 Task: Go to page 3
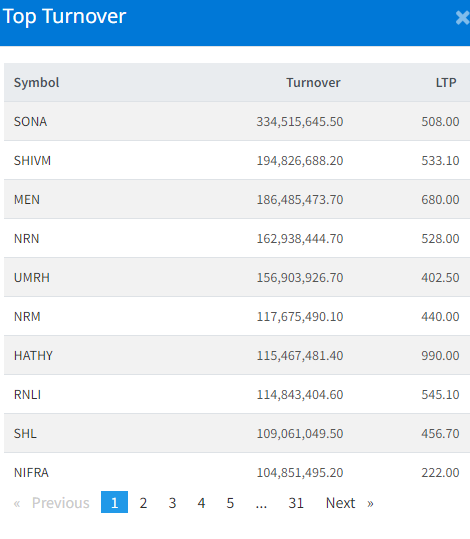click(172, 503)
